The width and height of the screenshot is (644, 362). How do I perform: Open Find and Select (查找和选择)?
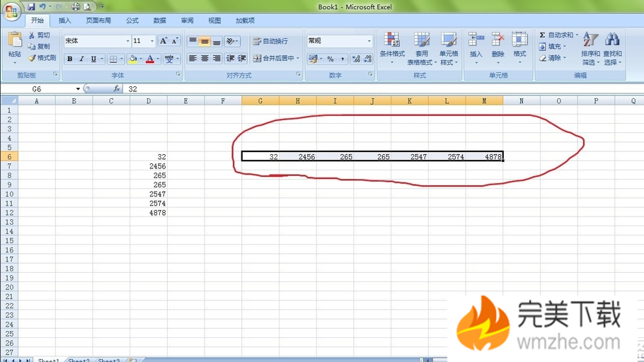click(612, 48)
